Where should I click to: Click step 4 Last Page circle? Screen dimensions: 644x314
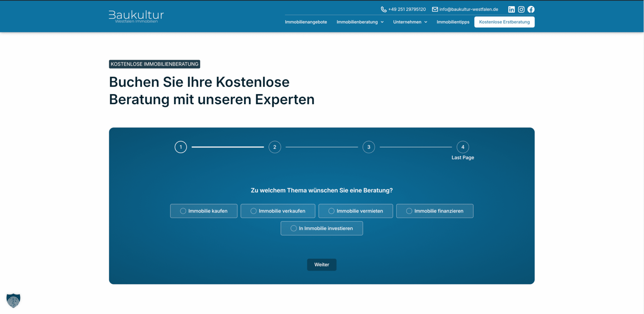(463, 147)
